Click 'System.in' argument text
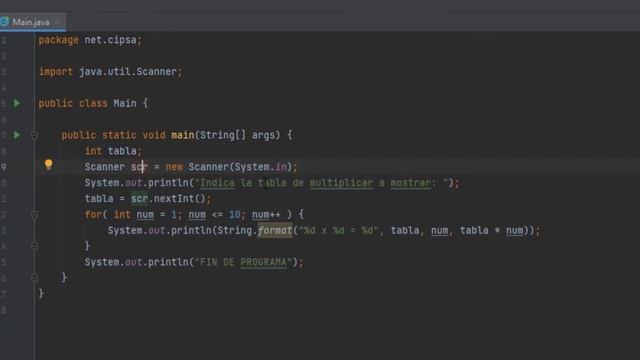The image size is (640, 360). tap(260, 167)
